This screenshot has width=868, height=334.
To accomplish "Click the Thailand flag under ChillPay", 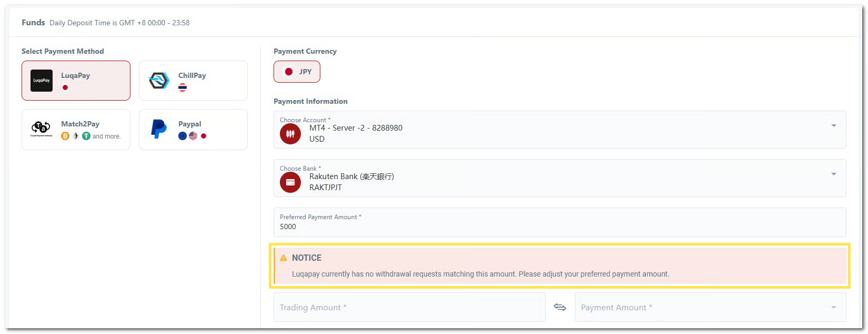I will (183, 87).
